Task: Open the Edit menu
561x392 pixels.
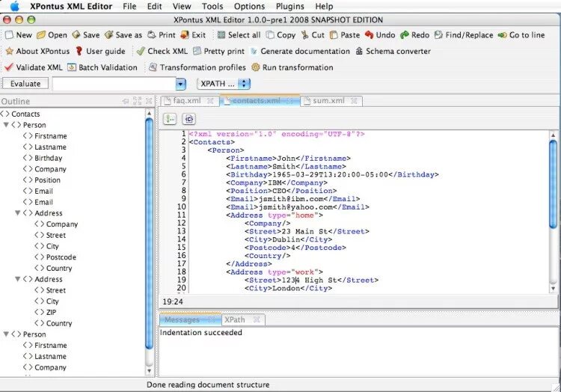Action: (x=155, y=7)
